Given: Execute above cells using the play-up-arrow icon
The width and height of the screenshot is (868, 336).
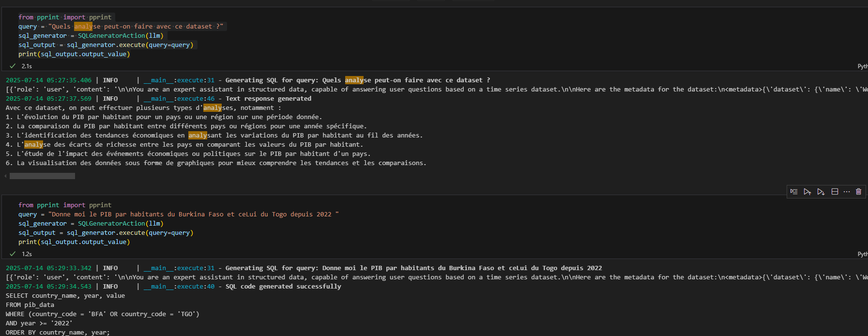Looking at the screenshot, I should click(807, 192).
